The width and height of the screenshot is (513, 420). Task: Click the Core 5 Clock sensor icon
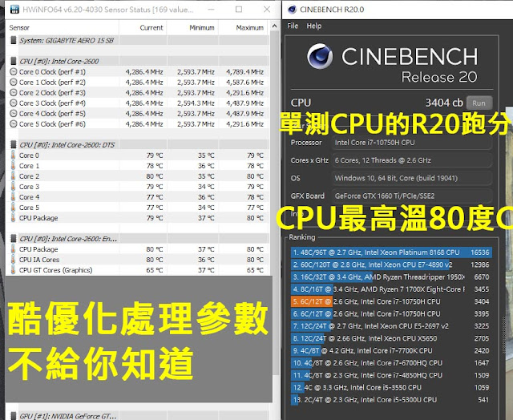tap(14, 124)
